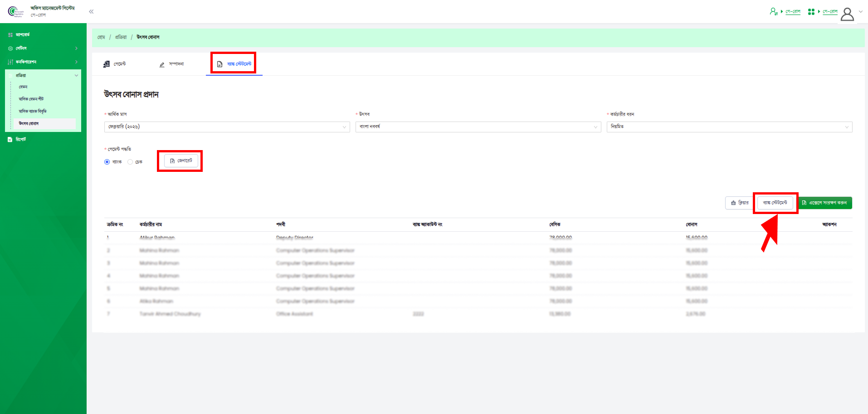Switch to the সম্পাদনা tab
The image size is (868, 414).
tap(171, 64)
